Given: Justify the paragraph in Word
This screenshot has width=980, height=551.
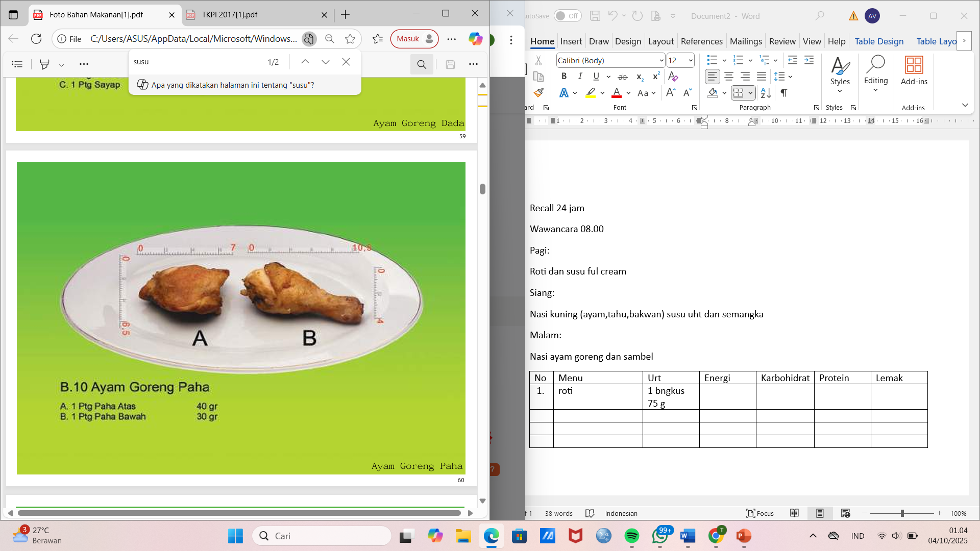Looking at the screenshot, I should coord(762,77).
